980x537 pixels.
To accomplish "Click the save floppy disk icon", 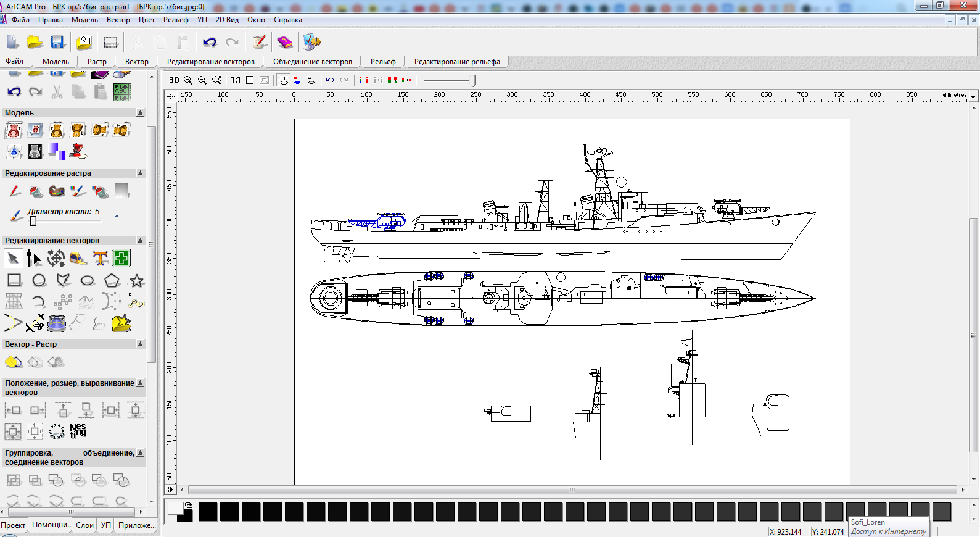I will 57,42.
